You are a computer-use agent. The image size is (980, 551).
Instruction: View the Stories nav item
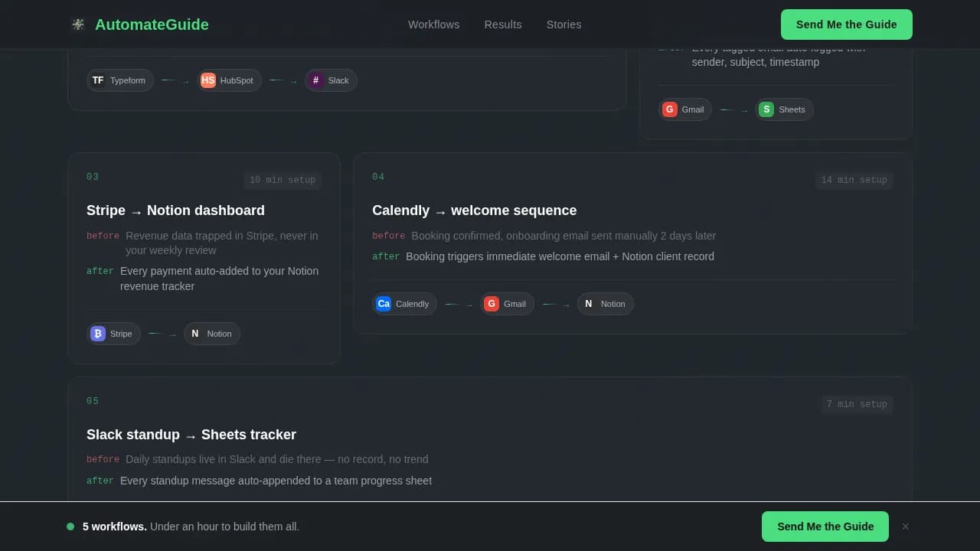563,24
